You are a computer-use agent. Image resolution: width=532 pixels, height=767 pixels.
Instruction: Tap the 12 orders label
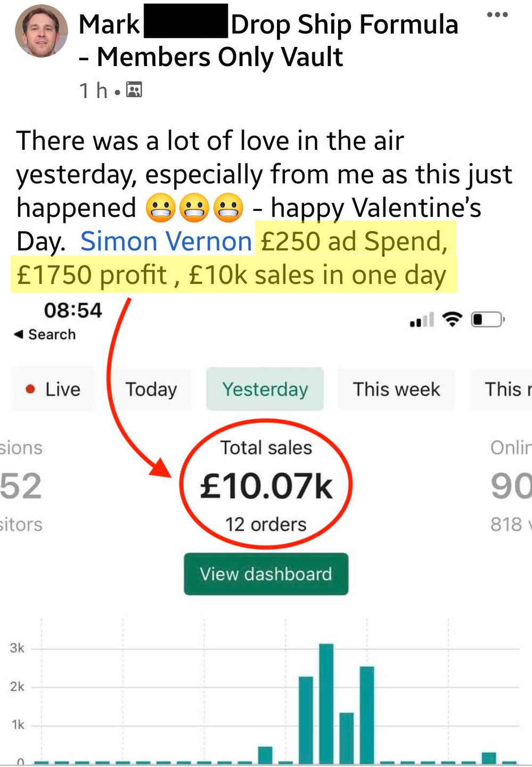click(266, 525)
